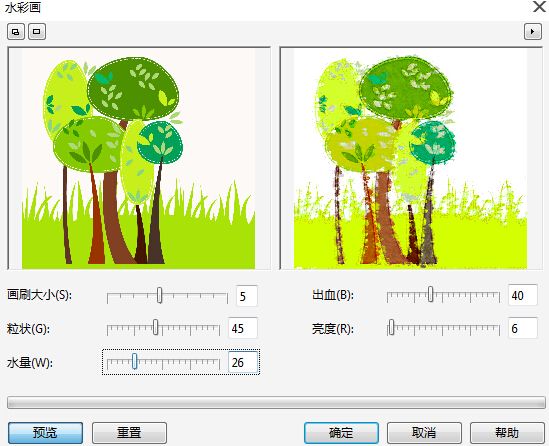Click the progress bar above the buttons
This screenshot has width=549, height=446.
pos(276,402)
